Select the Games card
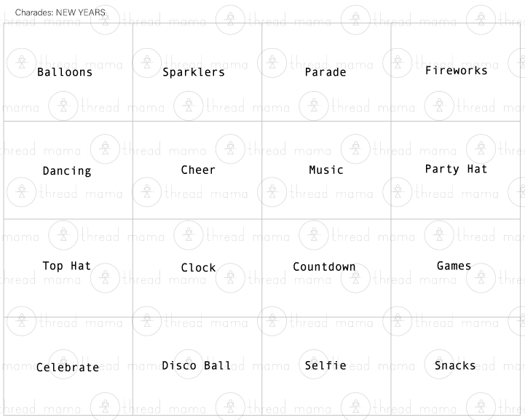This screenshot has height=420, width=525. [x=454, y=266]
